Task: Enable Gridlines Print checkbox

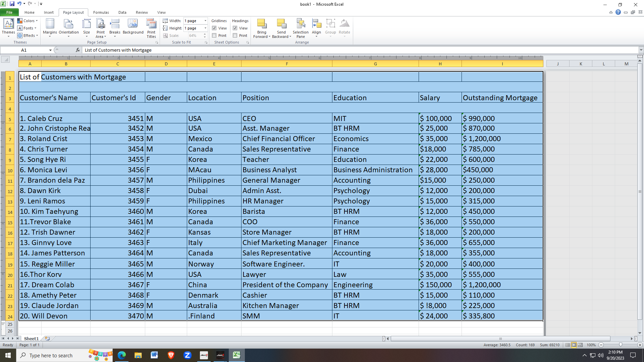Action: click(214, 36)
